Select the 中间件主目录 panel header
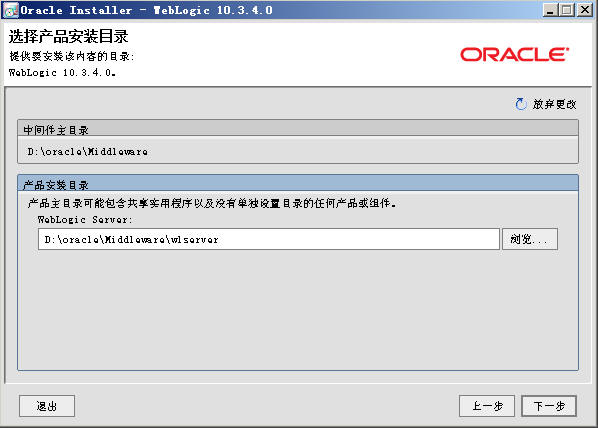Image resolution: width=598 pixels, height=428 pixels. pyautogui.click(x=298, y=128)
